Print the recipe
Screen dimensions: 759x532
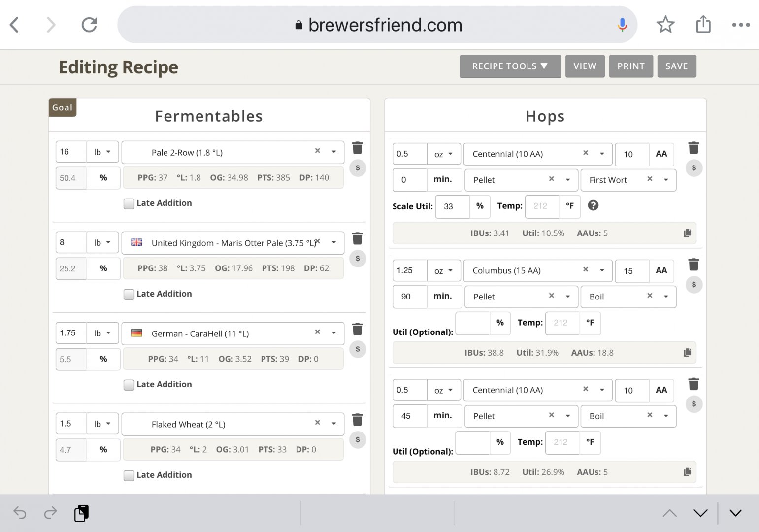click(x=630, y=66)
